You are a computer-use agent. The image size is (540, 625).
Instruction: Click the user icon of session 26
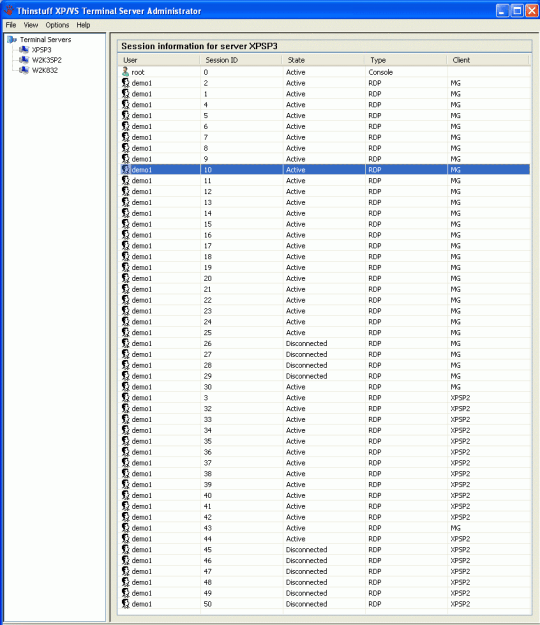126,343
